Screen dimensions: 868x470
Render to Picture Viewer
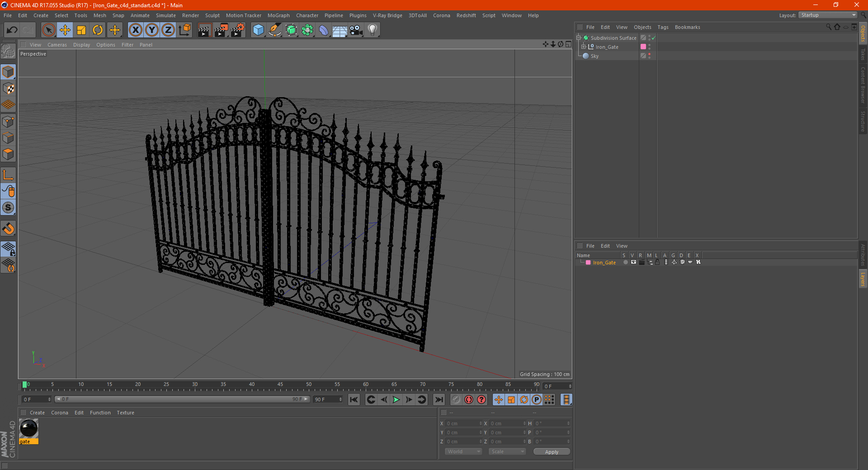point(221,30)
